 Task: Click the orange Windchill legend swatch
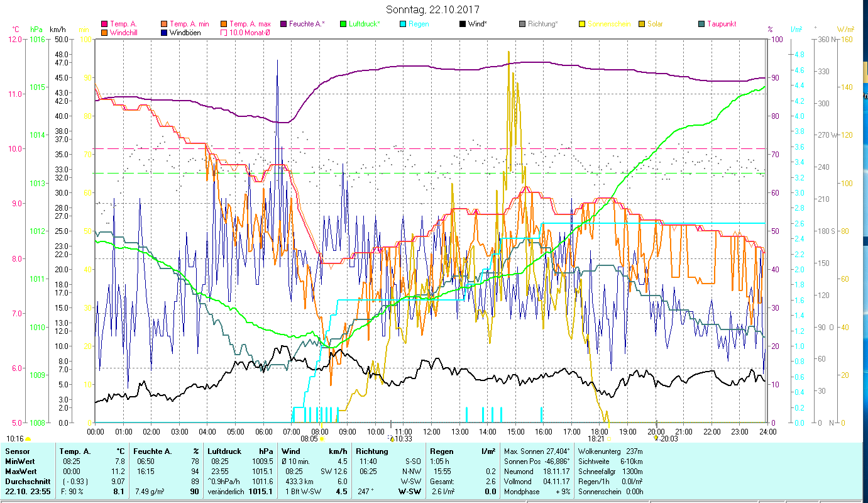[x=104, y=32]
